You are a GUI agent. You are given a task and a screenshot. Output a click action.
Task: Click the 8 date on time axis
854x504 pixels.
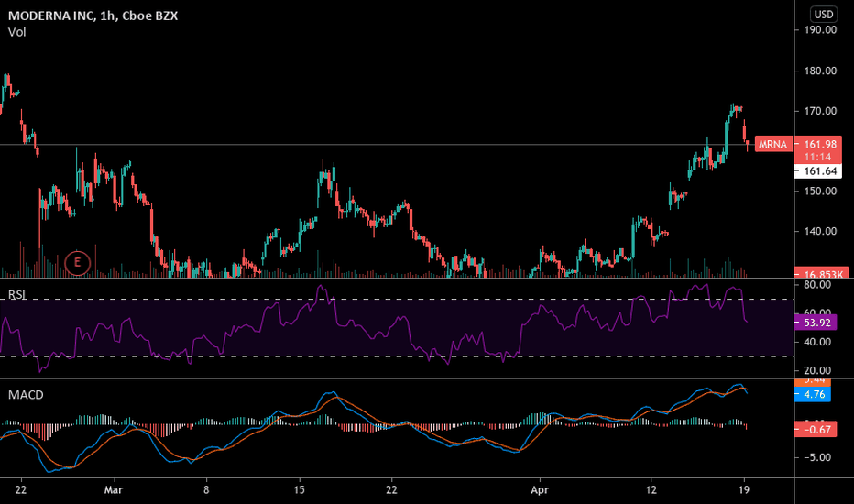click(206, 490)
